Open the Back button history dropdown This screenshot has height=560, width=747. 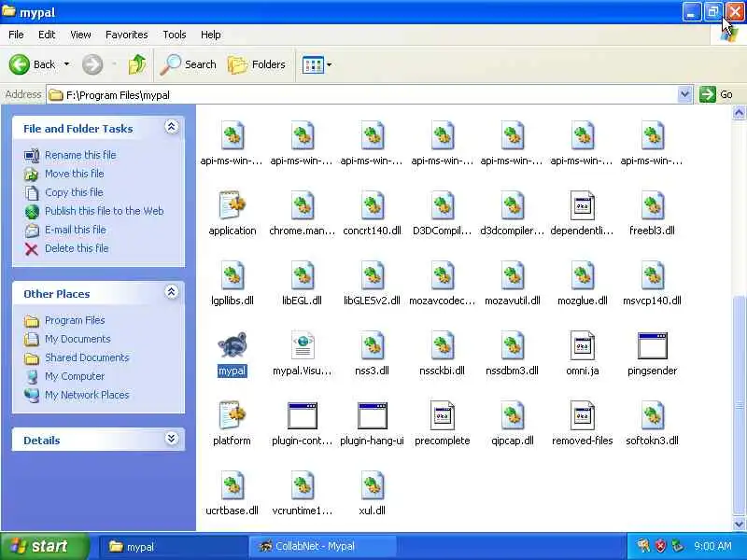point(66,64)
